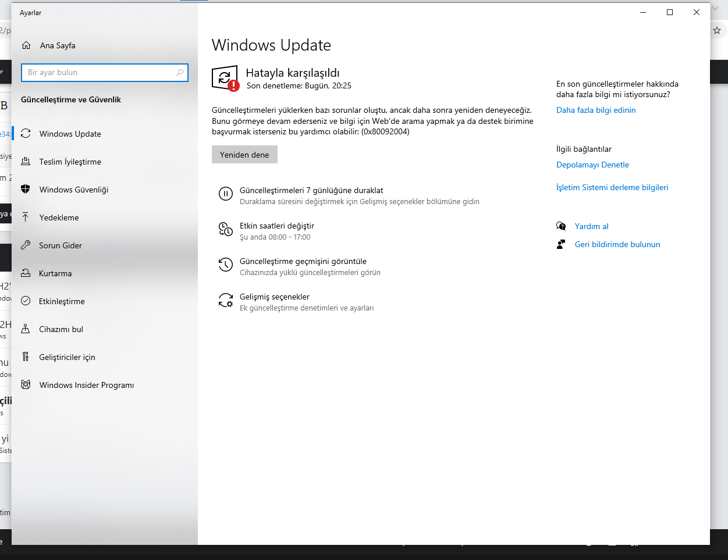Click the Sorun Gider wrench icon
This screenshot has width=728, height=560.
click(x=26, y=245)
